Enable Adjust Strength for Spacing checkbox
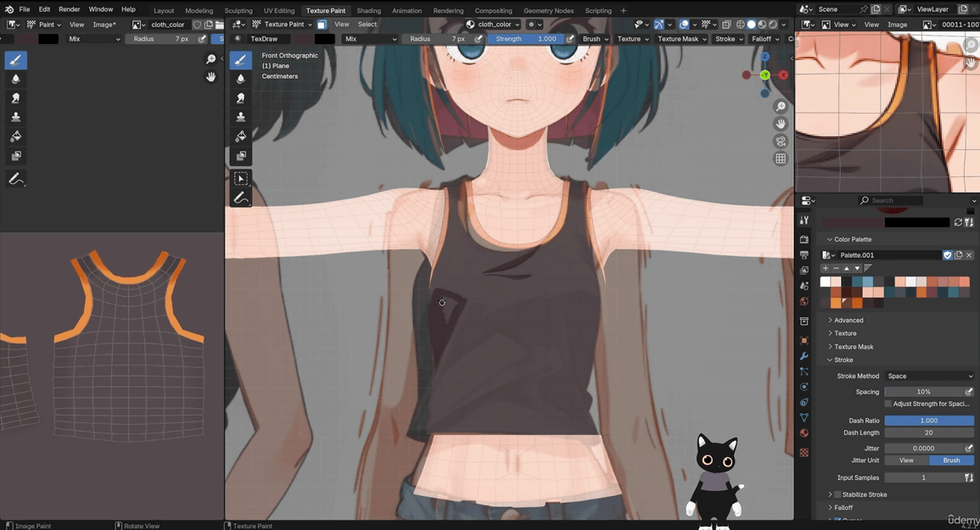The image size is (980, 530). [888, 404]
